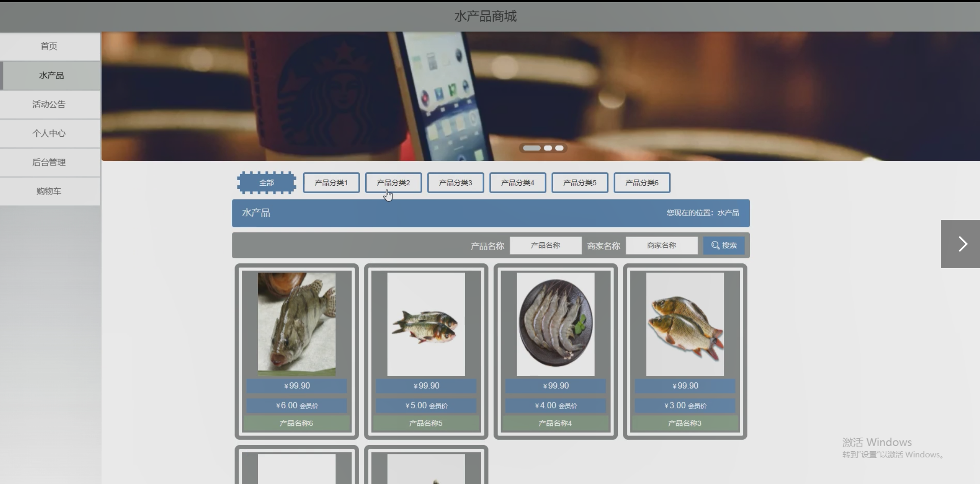Viewport: 980px width, 484px height.
Task: Open the 首页 menu item
Action: point(50,46)
